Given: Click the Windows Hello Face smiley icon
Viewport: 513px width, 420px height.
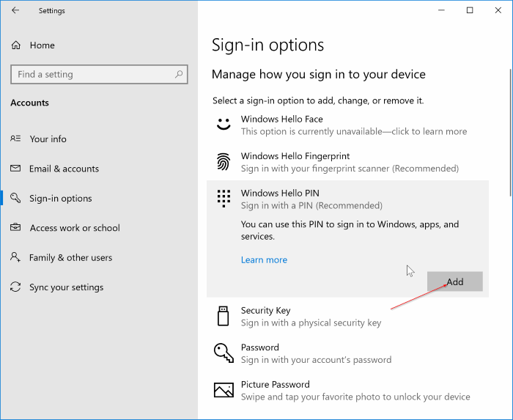Looking at the screenshot, I should 224,125.
